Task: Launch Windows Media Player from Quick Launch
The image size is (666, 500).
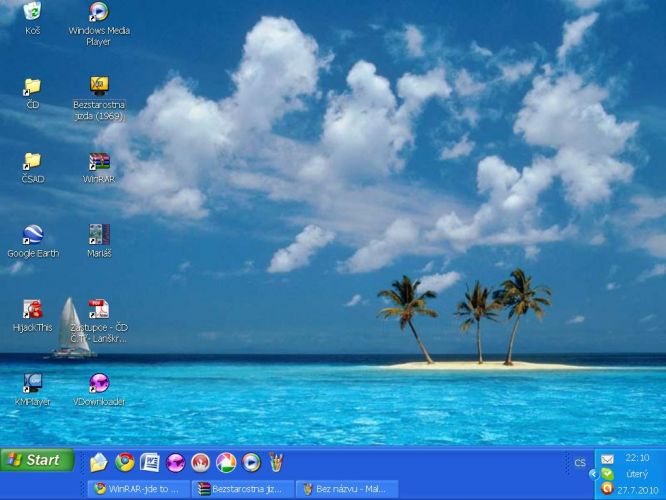Action: [251, 462]
